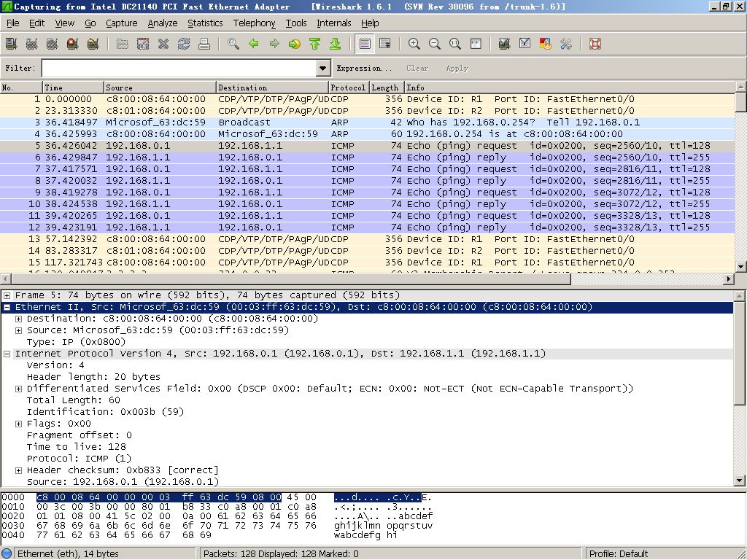The width and height of the screenshot is (747, 560).
Task: Find a packet magnifier icon
Action: click(x=233, y=44)
